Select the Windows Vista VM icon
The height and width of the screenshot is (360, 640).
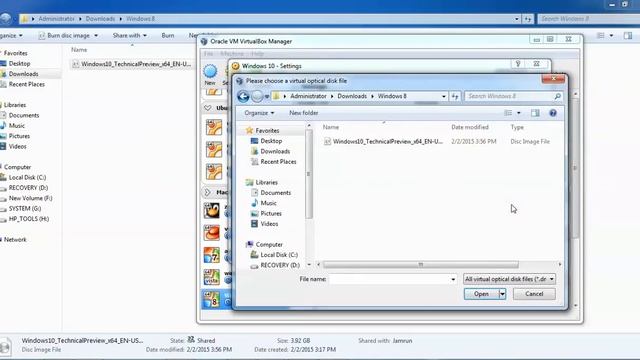(x=212, y=278)
